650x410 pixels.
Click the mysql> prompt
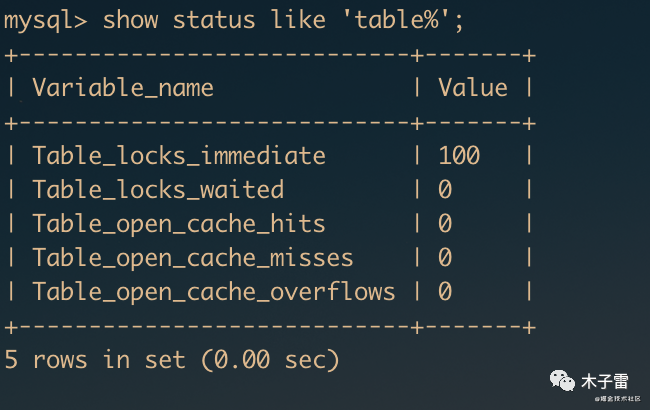point(46,18)
